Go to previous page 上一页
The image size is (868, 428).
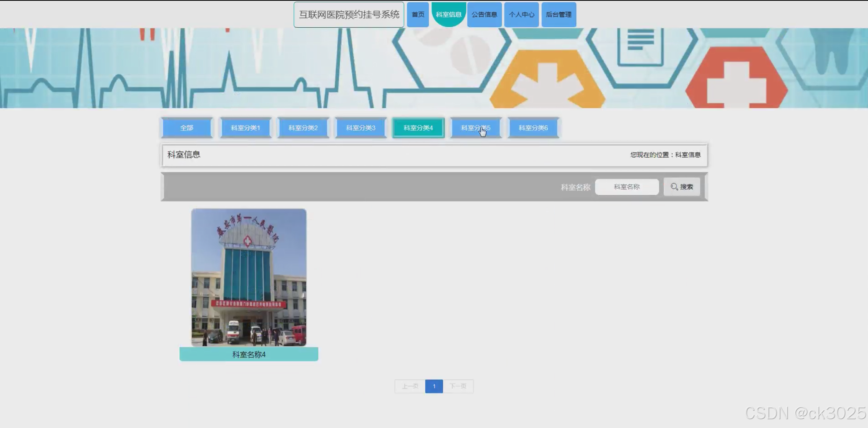pos(410,386)
